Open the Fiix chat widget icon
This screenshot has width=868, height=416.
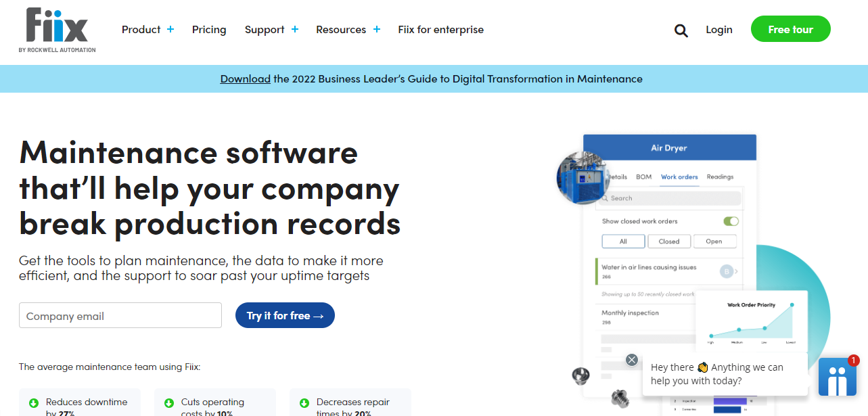click(x=838, y=377)
